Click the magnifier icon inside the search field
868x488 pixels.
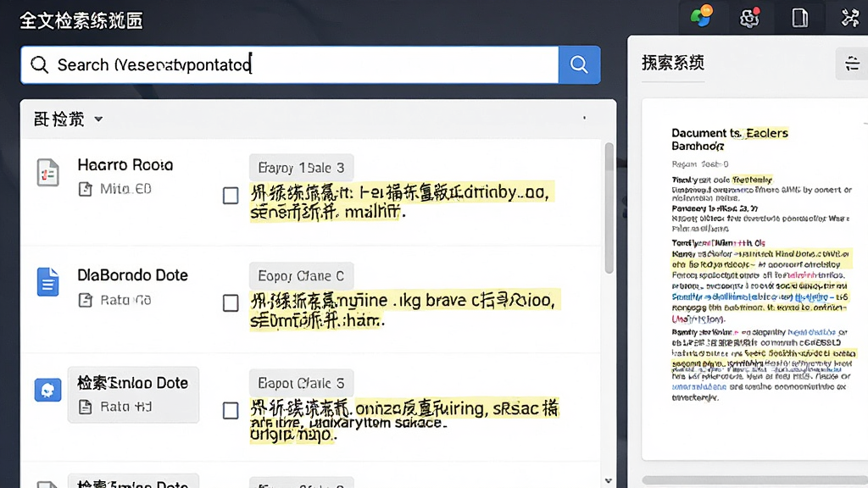tap(39, 64)
